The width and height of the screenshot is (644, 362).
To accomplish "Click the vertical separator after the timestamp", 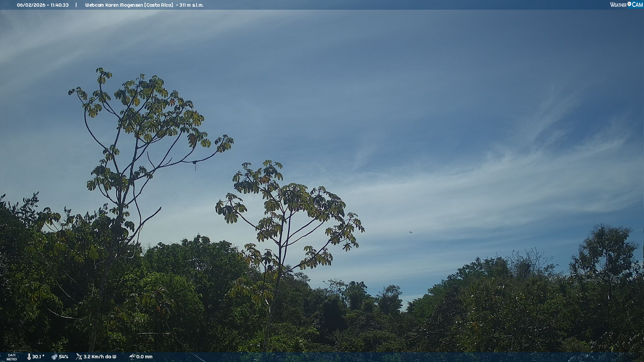I will click(76, 5).
